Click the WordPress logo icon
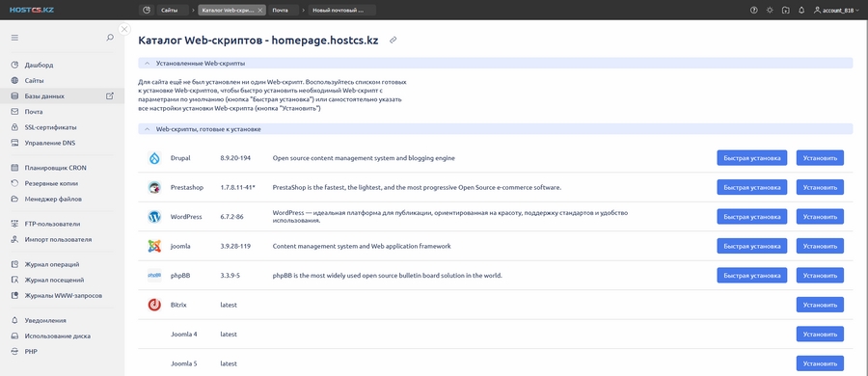This screenshot has width=868, height=376. [154, 217]
